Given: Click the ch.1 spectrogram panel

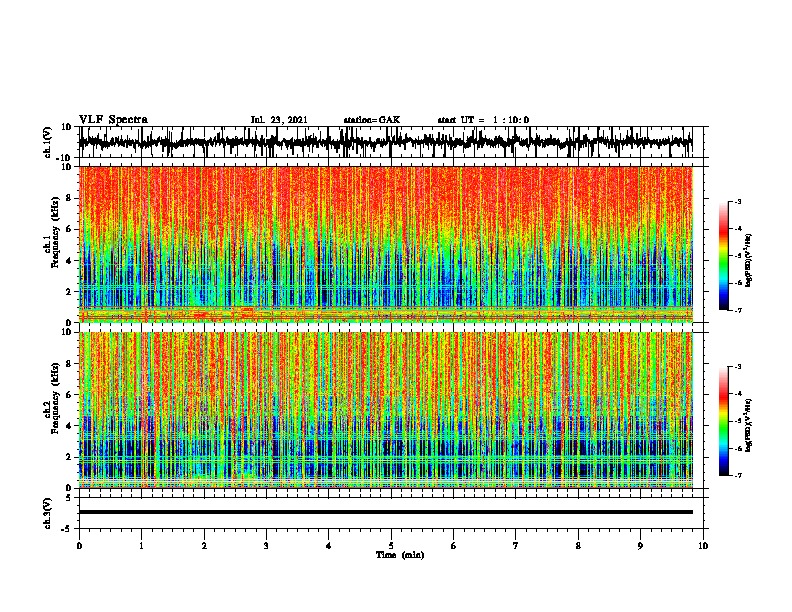Looking at the screenshot, I should [386, 244].
